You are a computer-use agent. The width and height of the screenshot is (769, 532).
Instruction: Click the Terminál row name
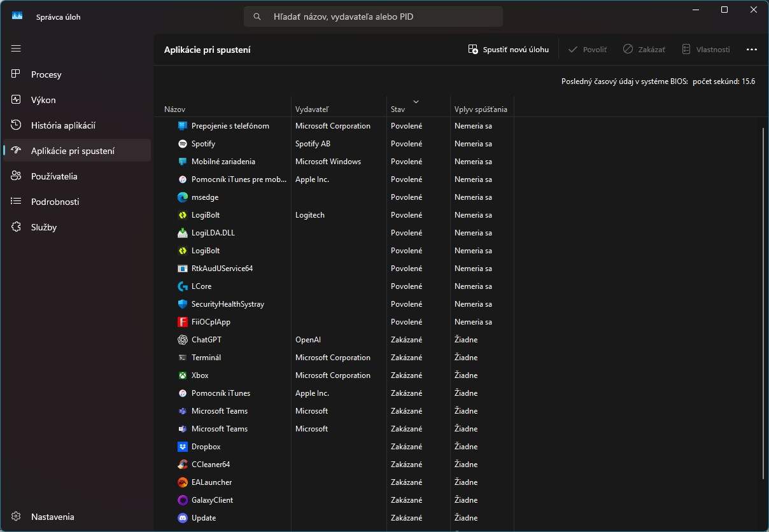(x=206, y=358)
